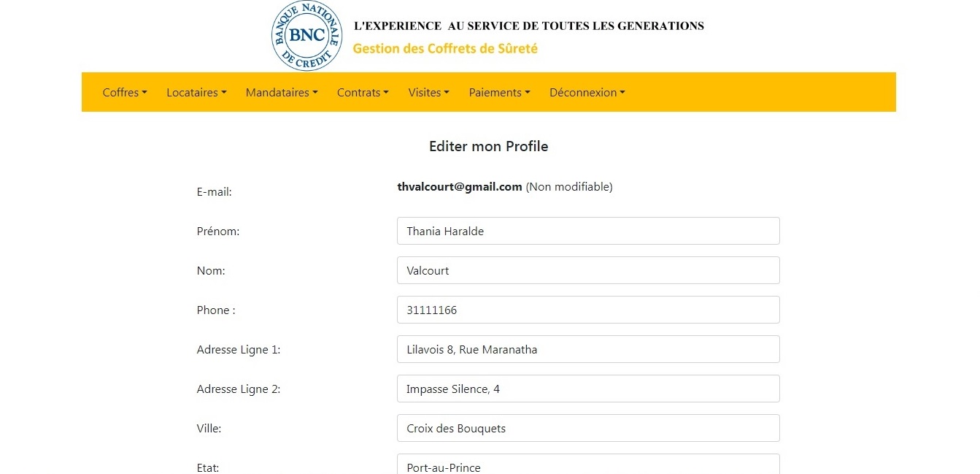Image resolution: width=980 pixels, height=474 pixels.
Task: Click the BNC bank logo
Action: tap(306, 36)
